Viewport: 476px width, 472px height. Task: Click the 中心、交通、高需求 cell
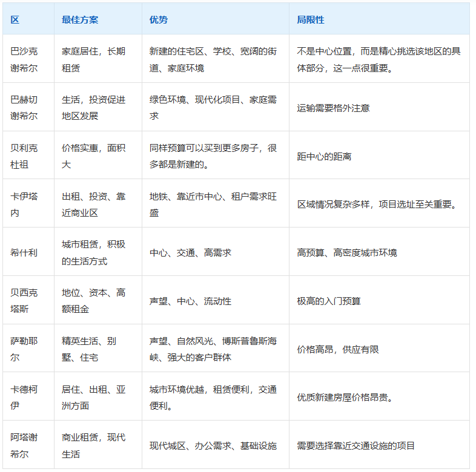click(x=216, y=252)
